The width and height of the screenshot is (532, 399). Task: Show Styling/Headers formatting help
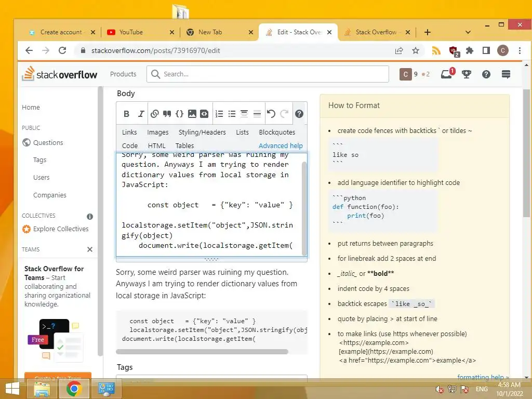tap(202, 132)
